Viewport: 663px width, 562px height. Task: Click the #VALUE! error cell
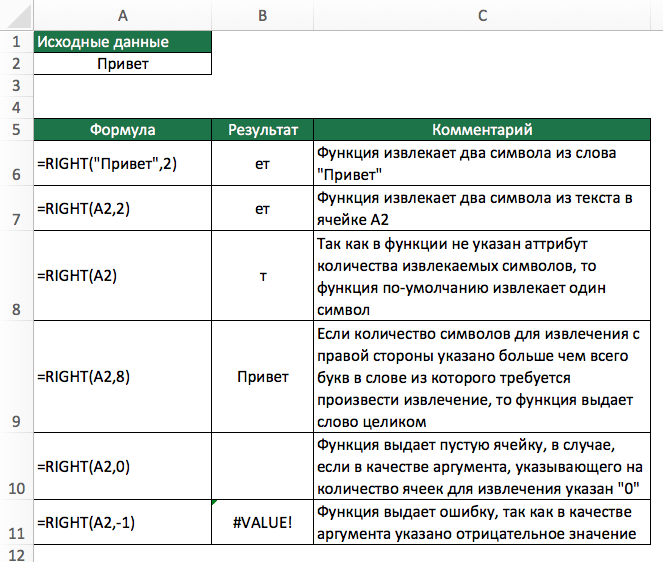tap(263, 522)
